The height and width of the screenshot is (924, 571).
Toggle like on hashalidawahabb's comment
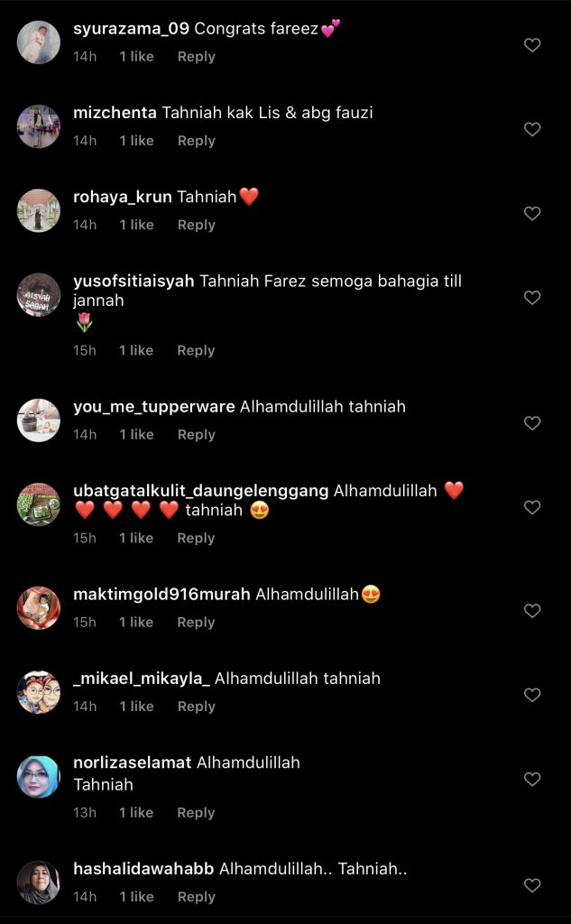point(532,886)
